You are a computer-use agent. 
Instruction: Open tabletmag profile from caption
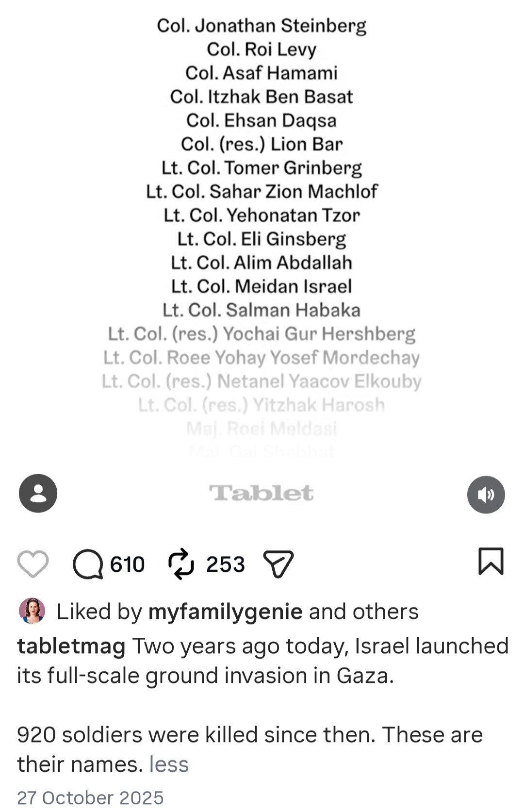click(x=71, y=646)
